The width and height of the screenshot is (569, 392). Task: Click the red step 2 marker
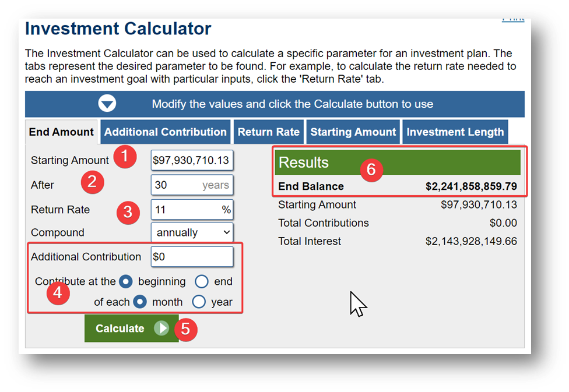(x=92, y=183)
